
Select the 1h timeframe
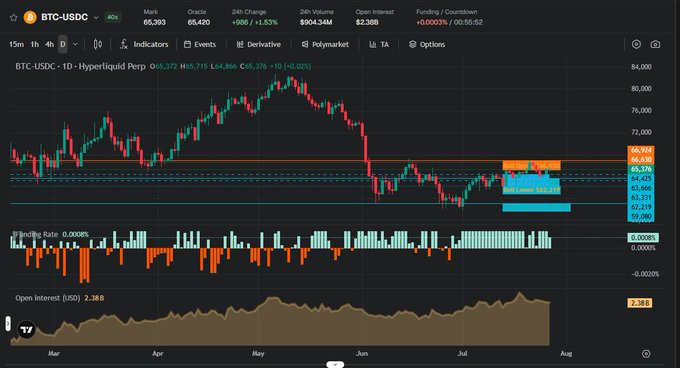point(35,44)
